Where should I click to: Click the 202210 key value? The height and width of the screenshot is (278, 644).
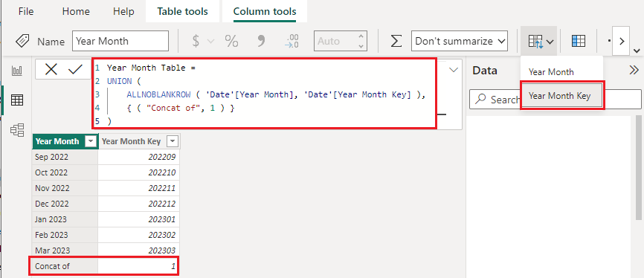(x=139, y=172)
